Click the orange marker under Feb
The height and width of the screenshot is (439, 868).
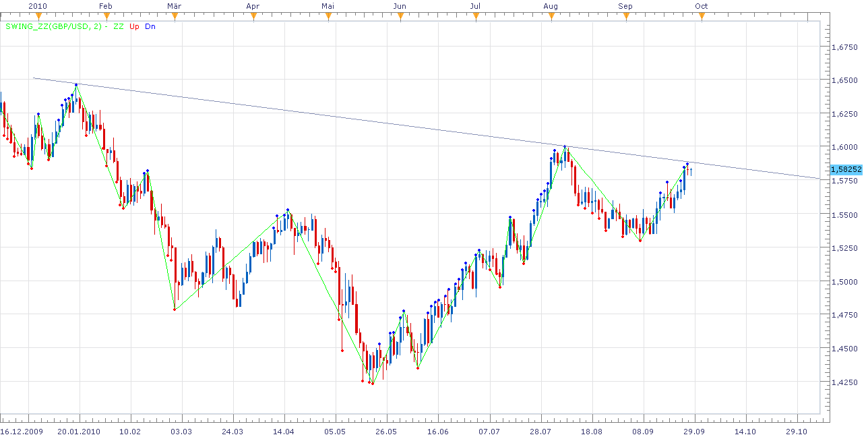(104, 16)
